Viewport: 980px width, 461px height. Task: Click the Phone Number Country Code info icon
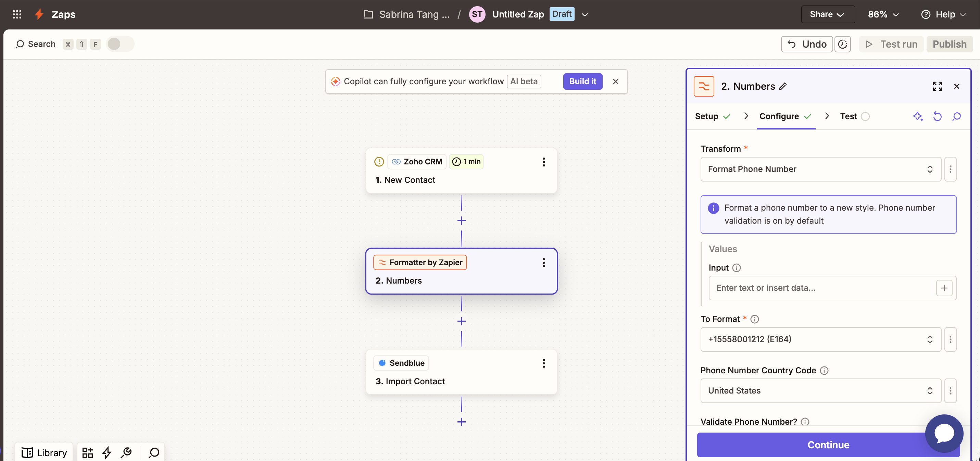pyautogui.click(x=824, y=370)
